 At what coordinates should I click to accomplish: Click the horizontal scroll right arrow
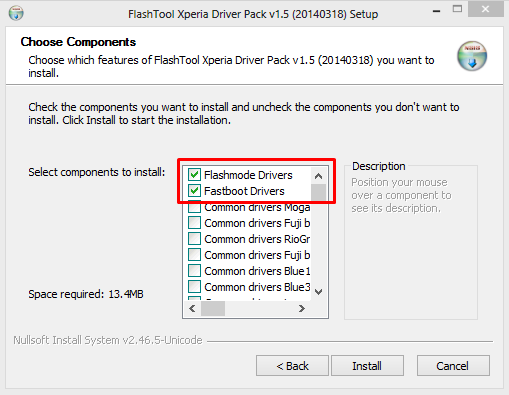302,308
